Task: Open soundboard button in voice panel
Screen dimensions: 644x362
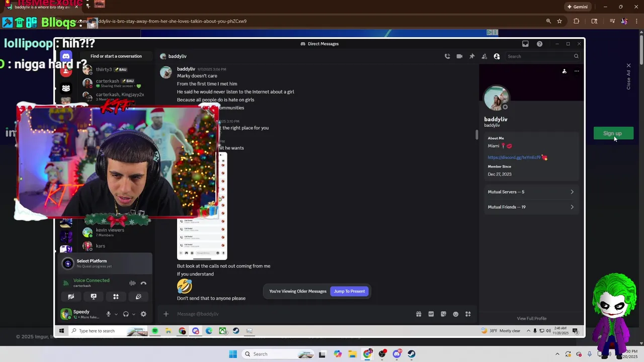Action: 138,297
